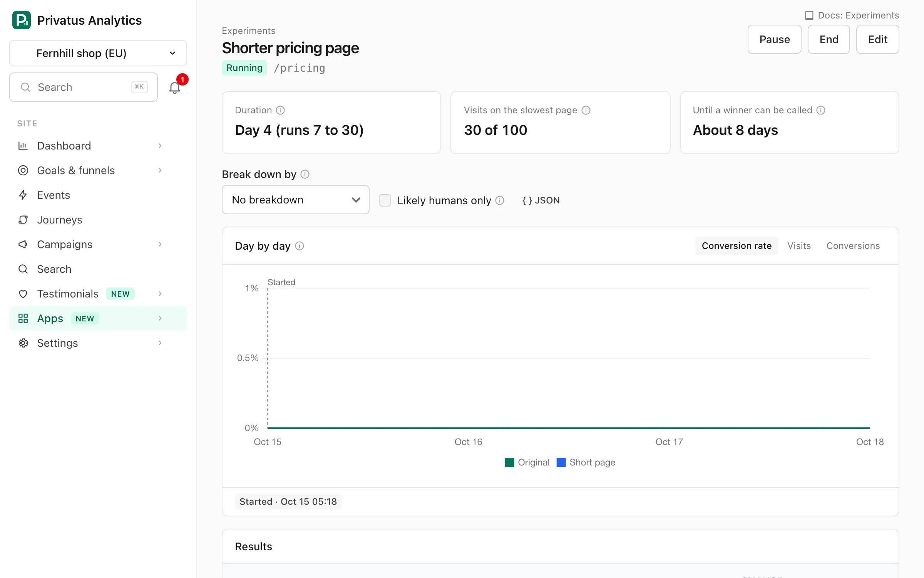
Task: Switch chart to the Visits tab
Action: coord(799,246)
